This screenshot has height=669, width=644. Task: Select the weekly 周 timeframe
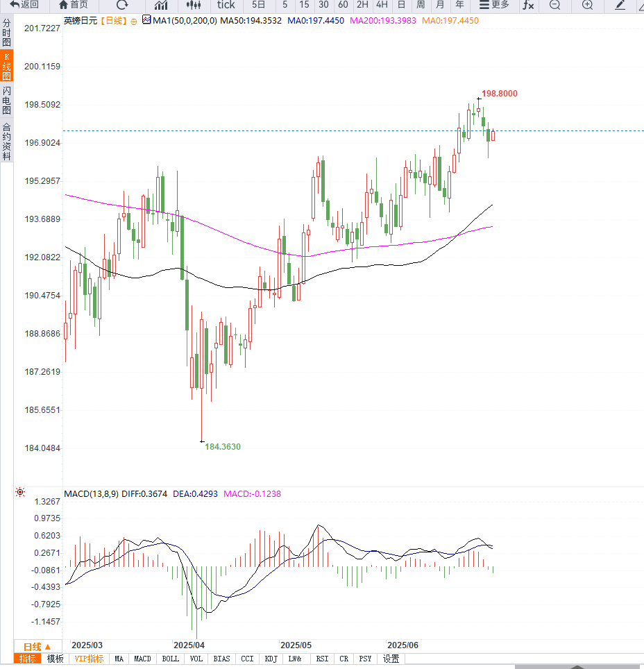[421, 5]
